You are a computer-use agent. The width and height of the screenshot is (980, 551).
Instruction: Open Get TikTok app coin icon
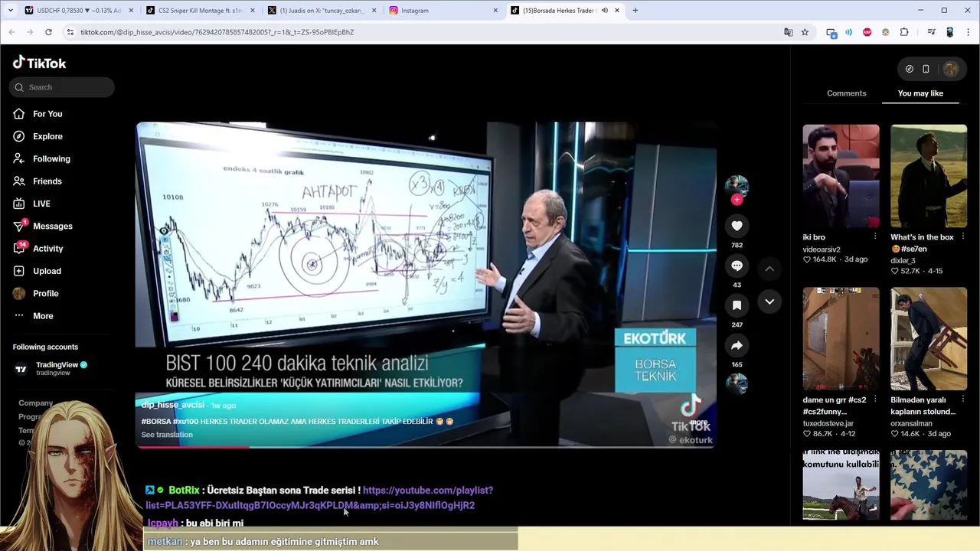tap(909, 69)
